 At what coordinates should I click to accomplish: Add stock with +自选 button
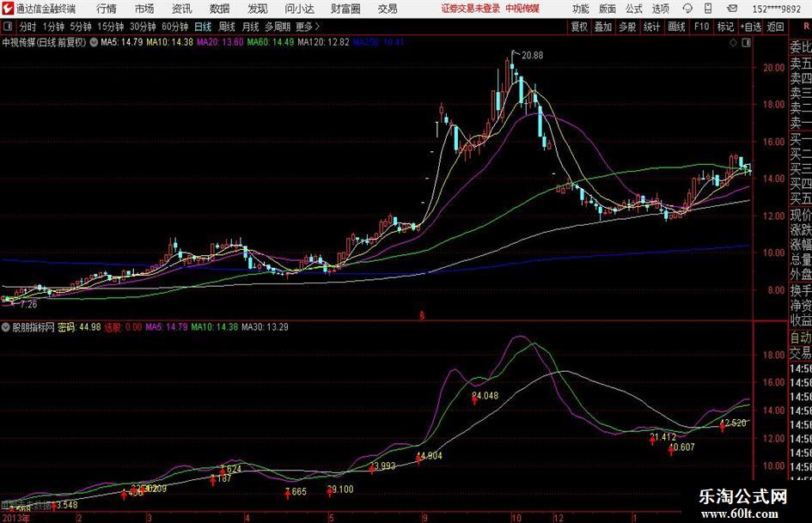750,27
